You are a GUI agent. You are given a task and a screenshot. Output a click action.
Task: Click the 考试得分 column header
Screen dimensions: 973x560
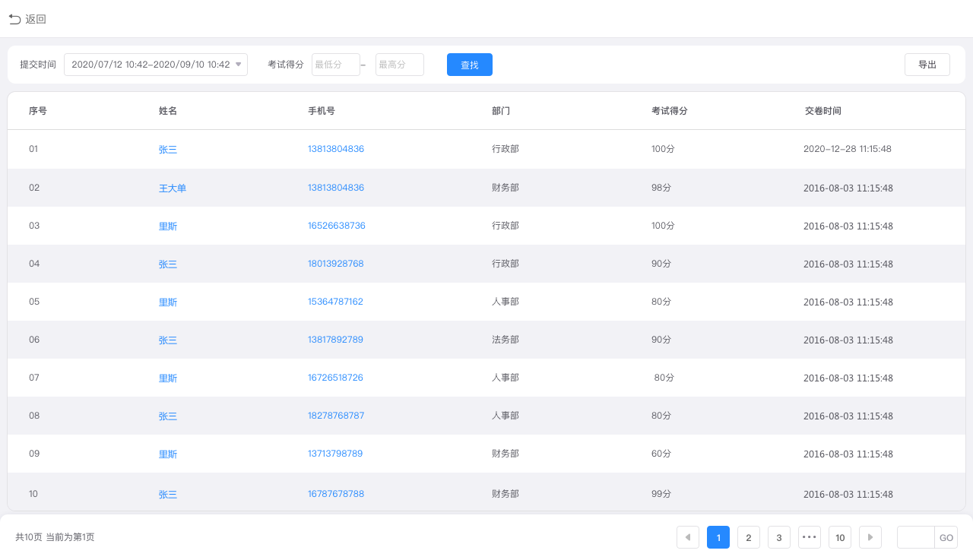click(669, 111)
